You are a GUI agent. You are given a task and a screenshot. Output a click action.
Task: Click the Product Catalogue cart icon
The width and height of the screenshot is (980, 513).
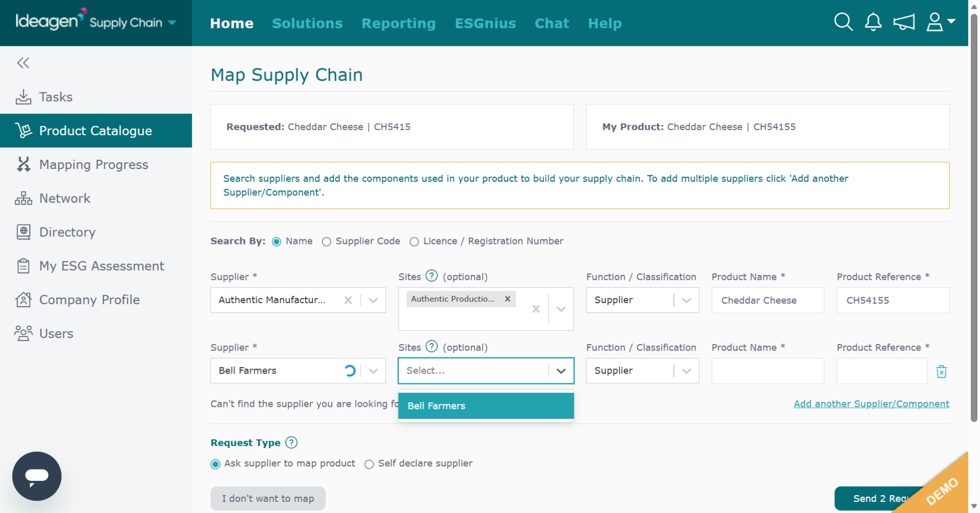pyautogui.click(x=23, y=131)
